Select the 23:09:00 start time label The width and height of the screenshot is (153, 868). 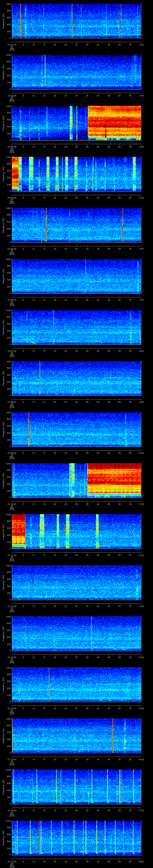click(x=12, y=453)
